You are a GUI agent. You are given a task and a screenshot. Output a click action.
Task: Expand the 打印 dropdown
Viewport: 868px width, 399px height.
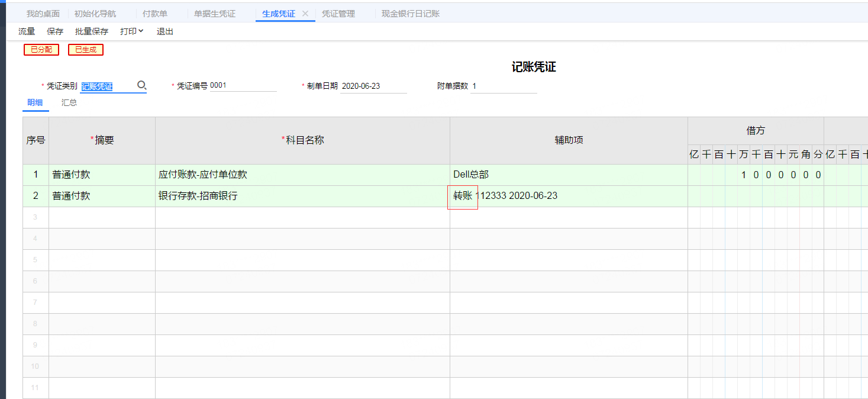(132, 31)
